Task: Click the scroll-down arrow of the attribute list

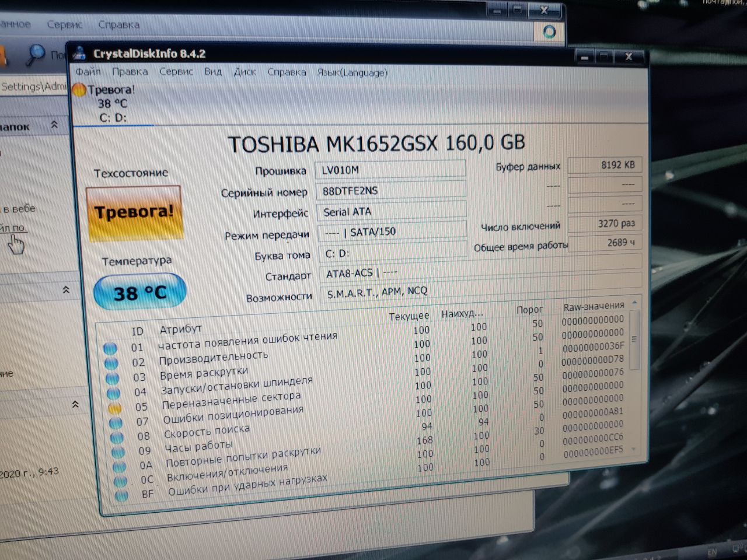Action: coord(634,450)
